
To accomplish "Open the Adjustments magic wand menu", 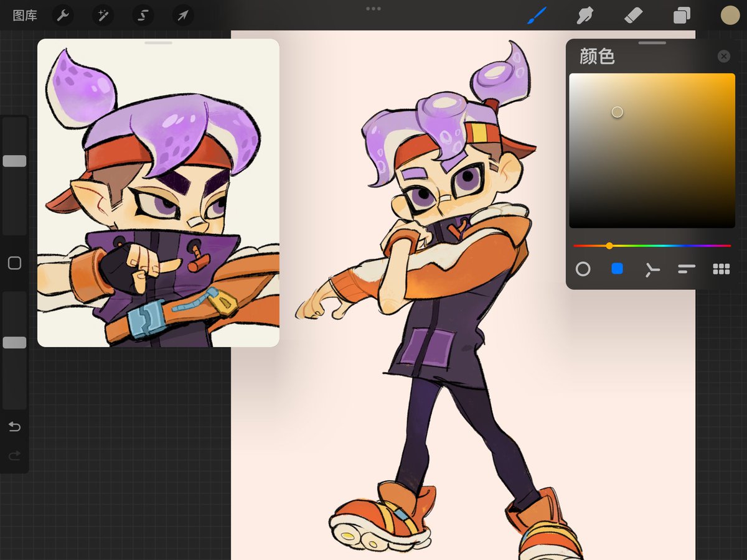I will tap(103, 16).
